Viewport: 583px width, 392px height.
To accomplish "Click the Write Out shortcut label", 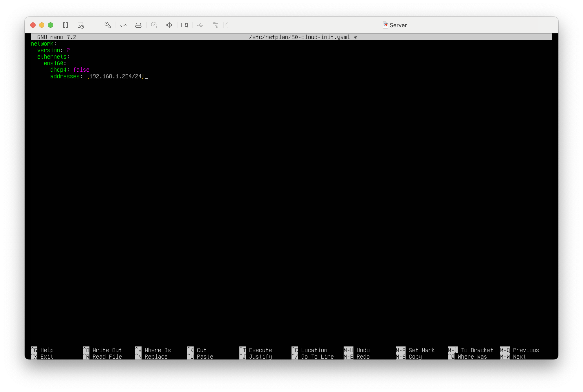I will [x=107, y=350].
